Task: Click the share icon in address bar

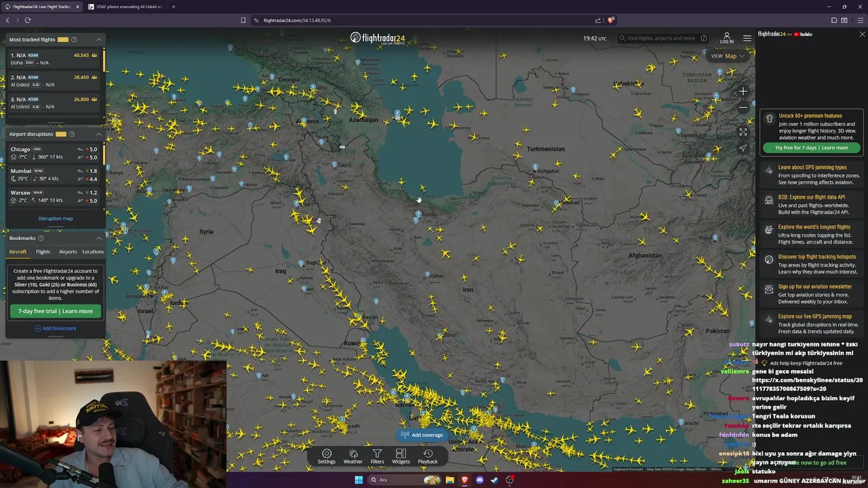Action: point(597,20)
